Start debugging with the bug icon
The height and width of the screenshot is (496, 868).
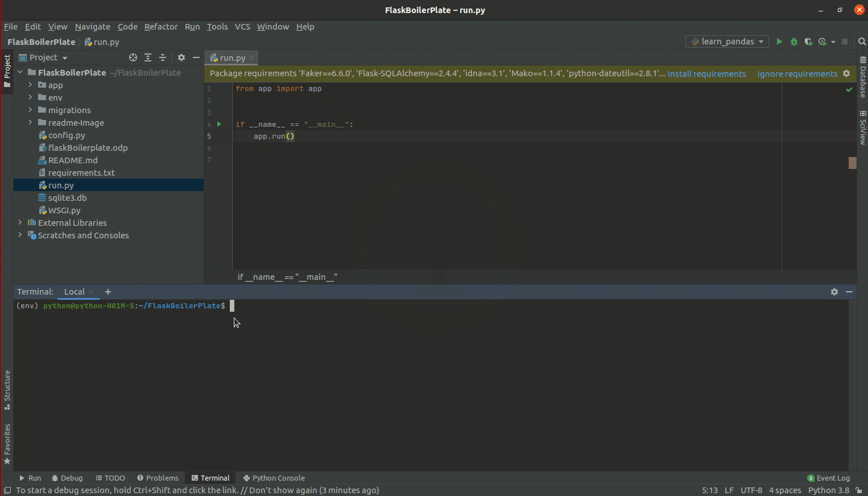click(x=794, y=42)
